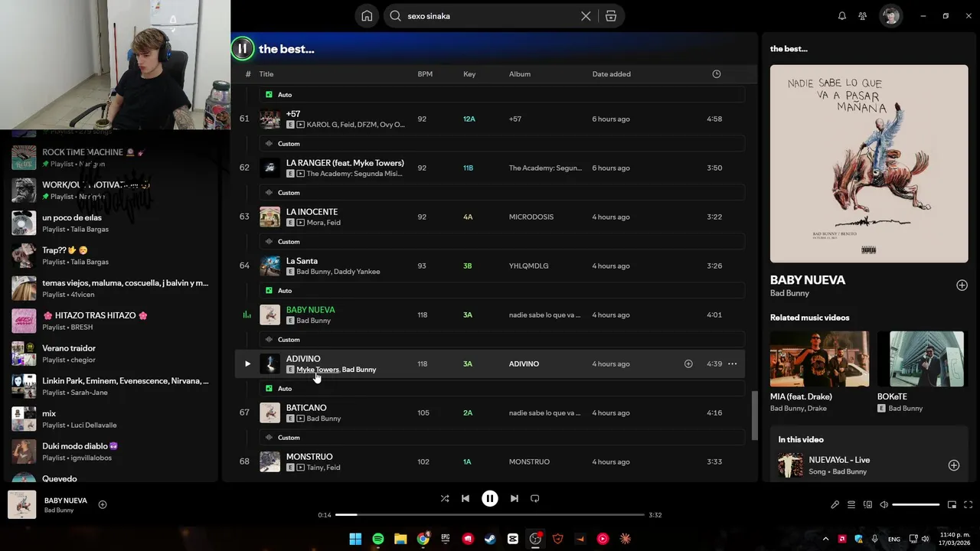Screen dimensions: 980x551
Task: Open the Auto transition below ADIVINO
Action: (501, 389)
